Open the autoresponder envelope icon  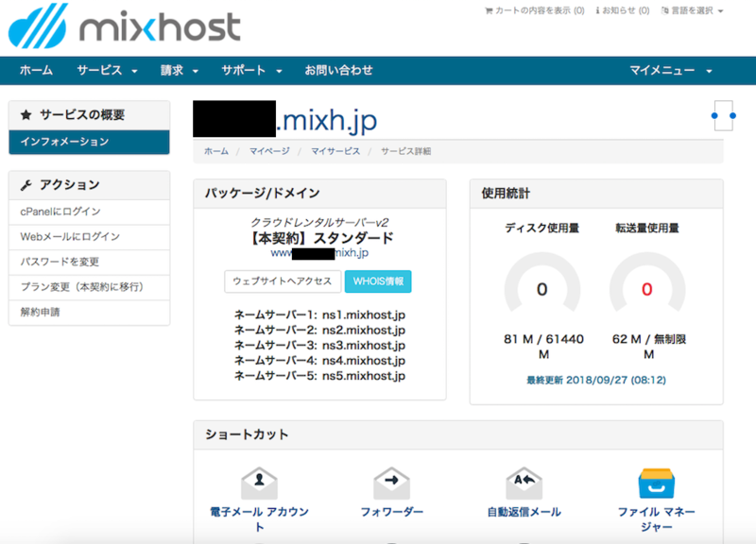click(x=524, y=483)
